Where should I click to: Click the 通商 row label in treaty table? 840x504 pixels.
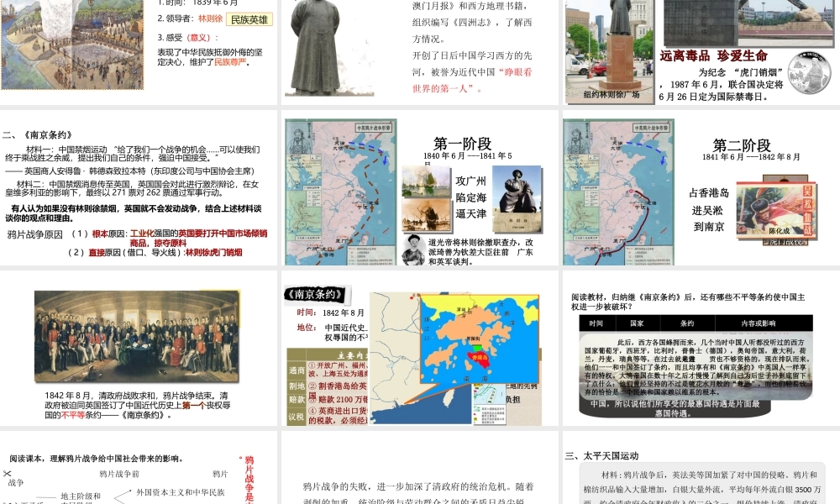pyautogui.click(x=297, y=370)
